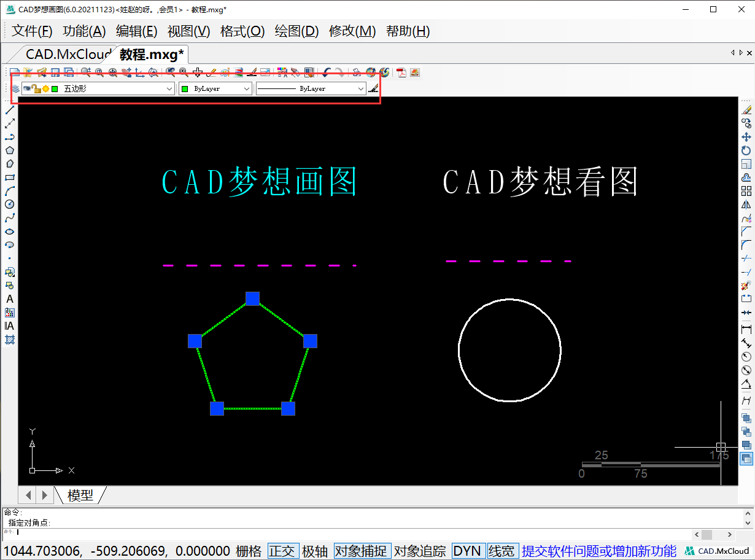
Task: Toggle 线宽 lineweight display
Action: click(501, 551)
